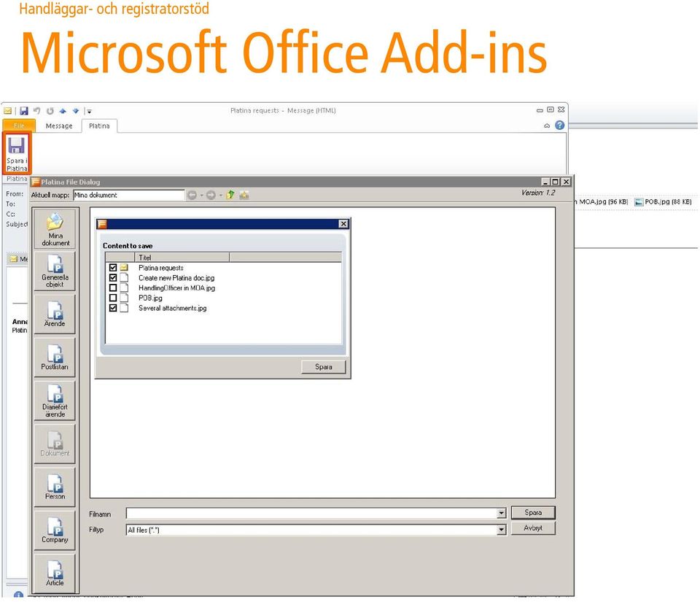This screenshot has width=700, height=602.
Task: Click Spara in the Content to save dialog
Action: point(323,366)
